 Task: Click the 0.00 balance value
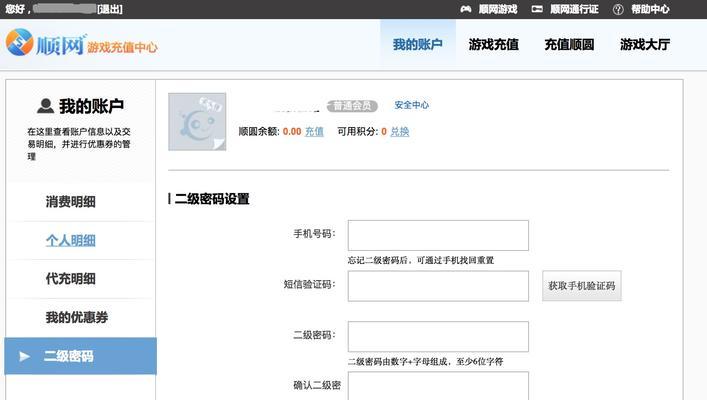coord(292,132)
